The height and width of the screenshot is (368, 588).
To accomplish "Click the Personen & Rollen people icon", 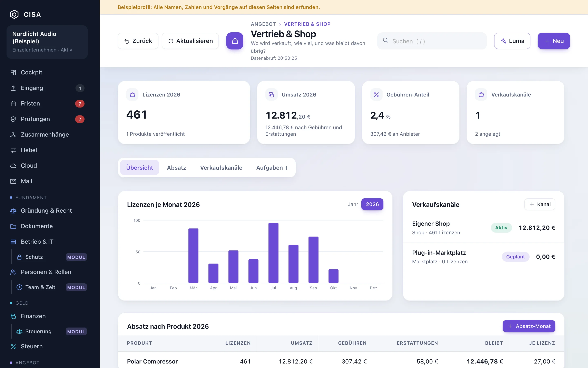I will click(x=13, y=272).
